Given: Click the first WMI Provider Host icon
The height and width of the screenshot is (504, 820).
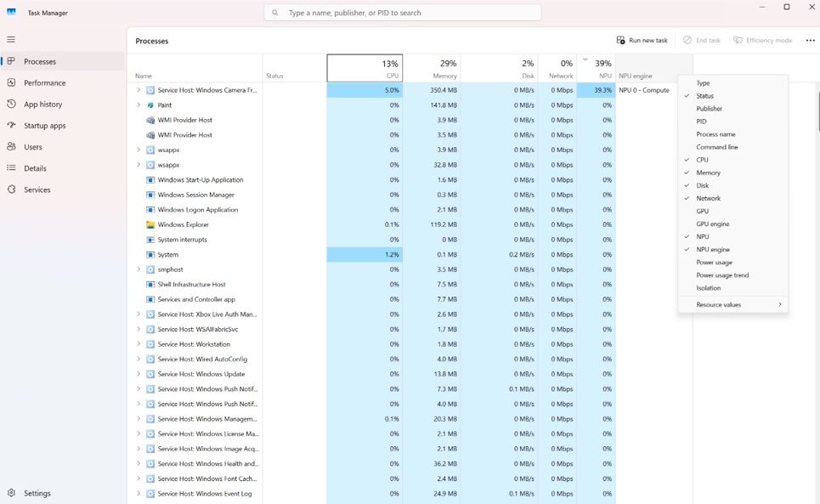Looking at the screenshot, I should 150,120.
